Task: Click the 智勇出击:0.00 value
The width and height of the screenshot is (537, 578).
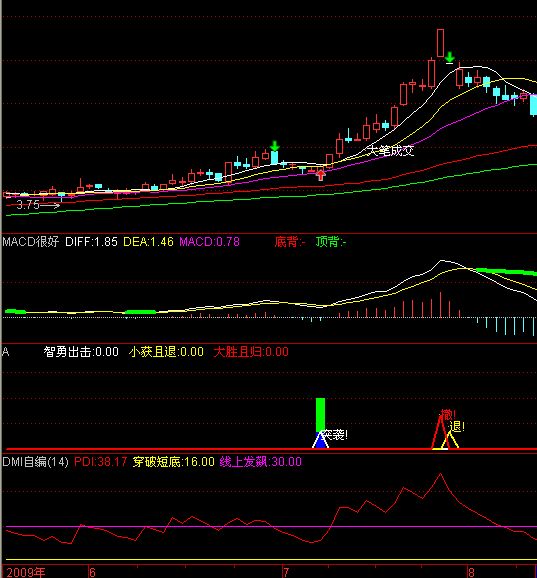Action: (x=81, y=352)
